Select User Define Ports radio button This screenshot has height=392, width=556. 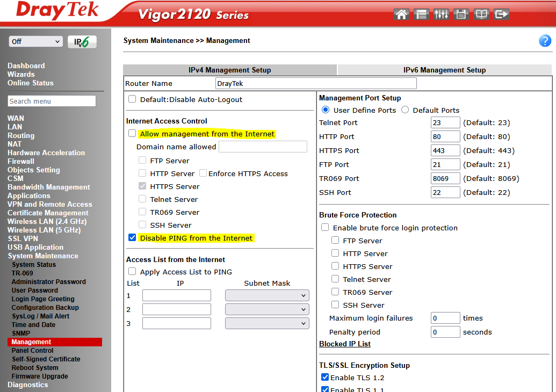(326, 110)
